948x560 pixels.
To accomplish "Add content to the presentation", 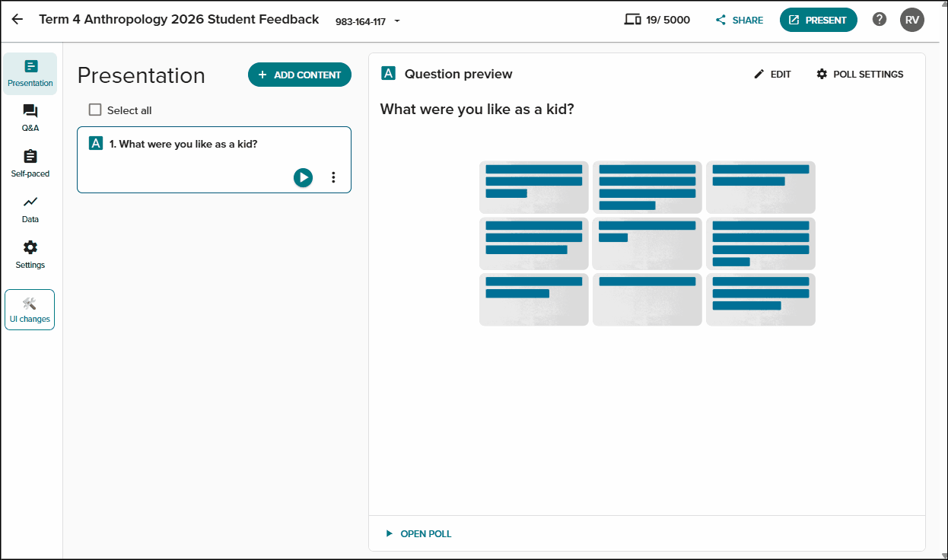I will [x=300, y=75].
